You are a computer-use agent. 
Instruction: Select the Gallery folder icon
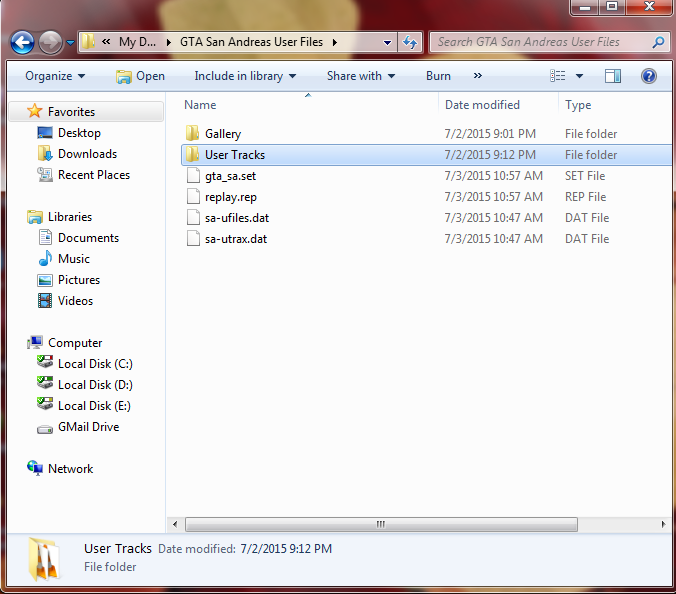click(192, 133)
